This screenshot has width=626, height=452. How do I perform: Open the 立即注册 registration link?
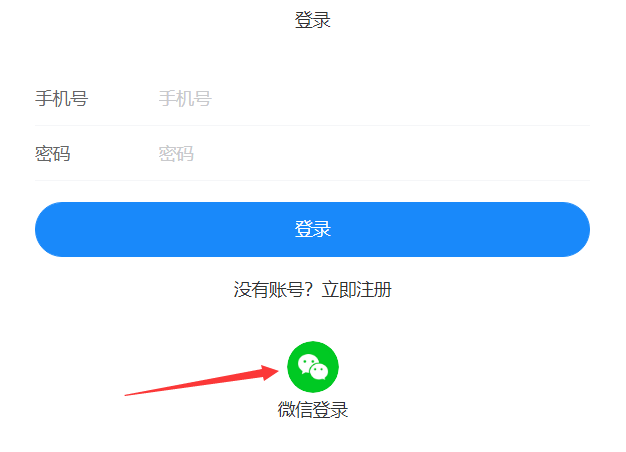click(x=357, y=289)
